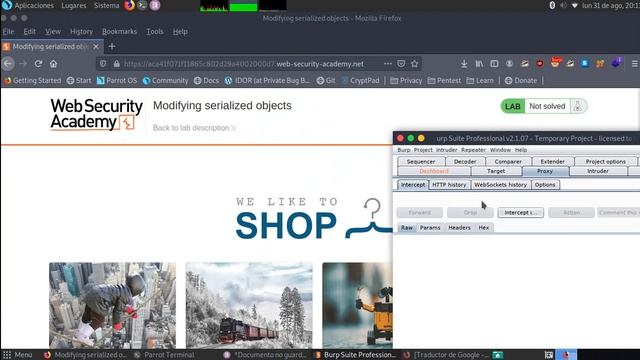This screenshot has height=360, width=640.
Task: Open a new Firefox tab
Action: [112, 47]
